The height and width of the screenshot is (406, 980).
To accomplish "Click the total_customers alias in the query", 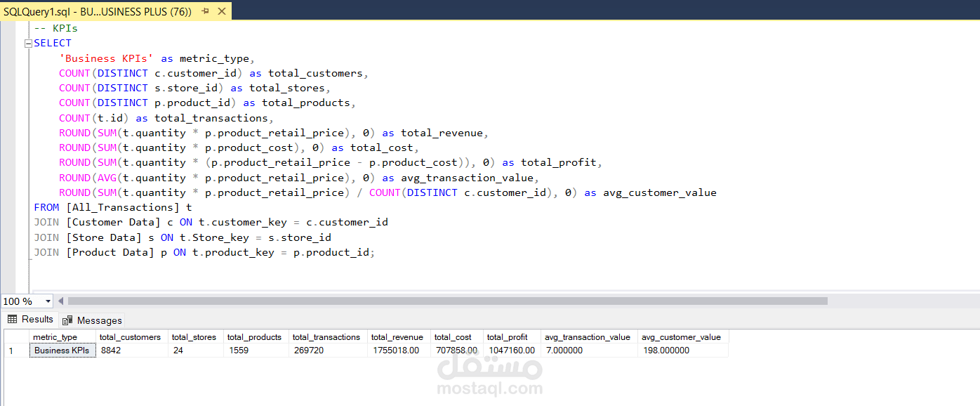I will pos(315,73).
